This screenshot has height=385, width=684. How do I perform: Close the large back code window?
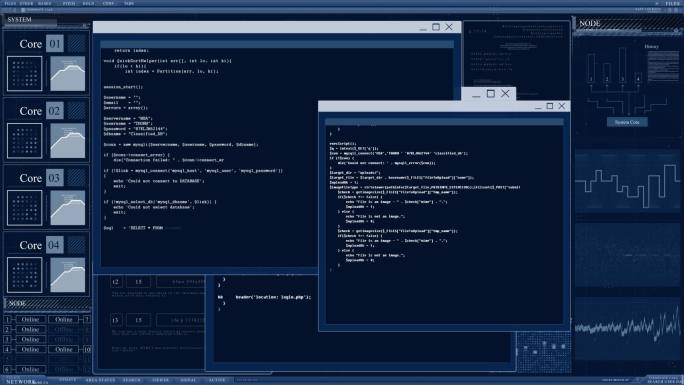tap(449, 27)
